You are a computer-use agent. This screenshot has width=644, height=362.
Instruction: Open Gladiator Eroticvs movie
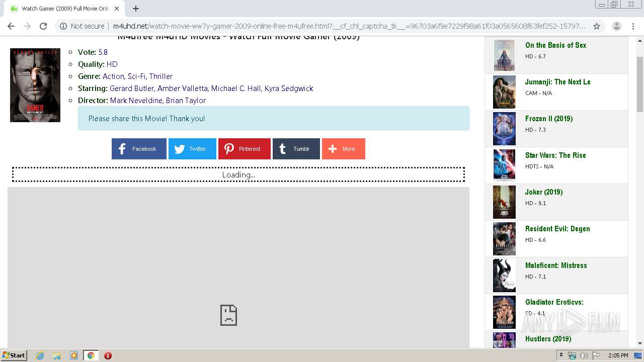(x=554, y=302)
